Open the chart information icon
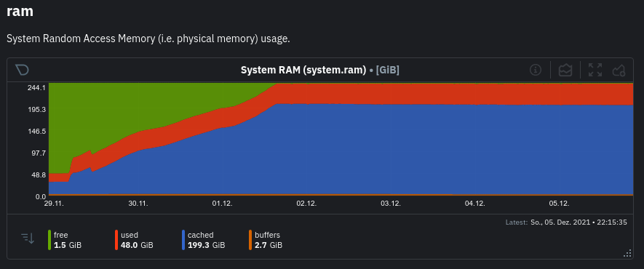This screenshot has width=644, height=269. point(535,70)
